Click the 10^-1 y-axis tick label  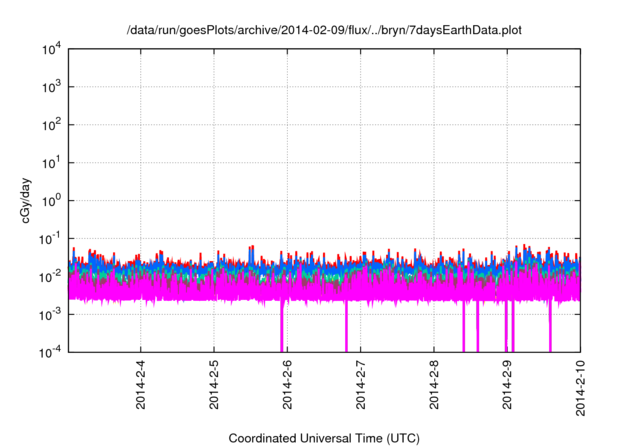coord(50,238)
